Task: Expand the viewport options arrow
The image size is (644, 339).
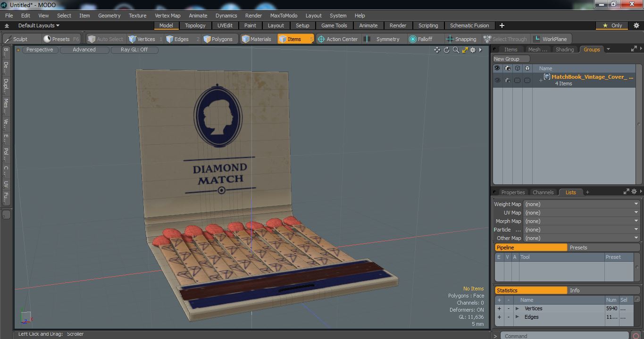Action: click(480, 50)
